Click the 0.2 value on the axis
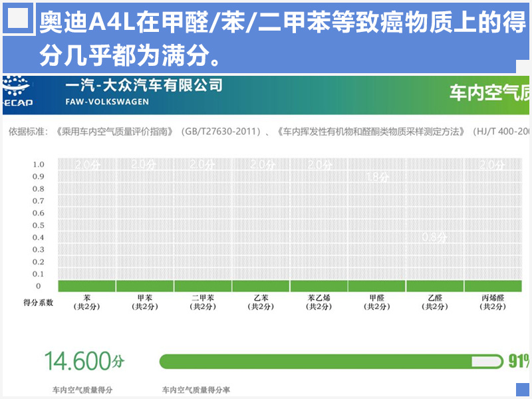This screenshot has width=532, height=399. pos(39,262)
